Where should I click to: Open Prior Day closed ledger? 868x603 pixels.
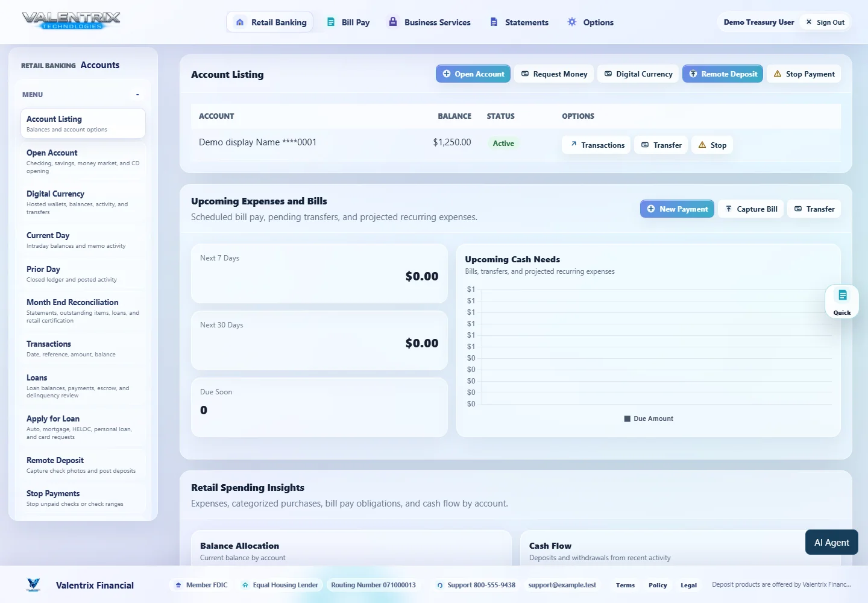[x=83, y=274]
